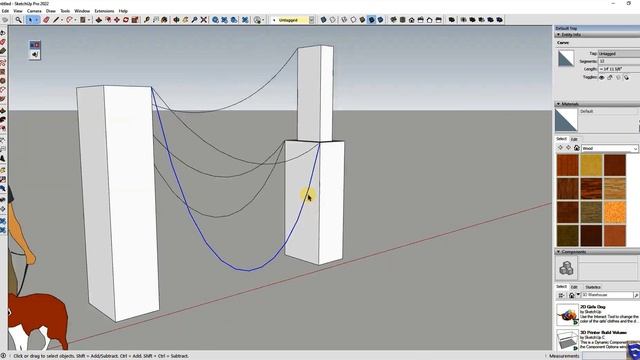
Task: Pick the bright orange wood swatch
Action: click(x=614, y=212)
